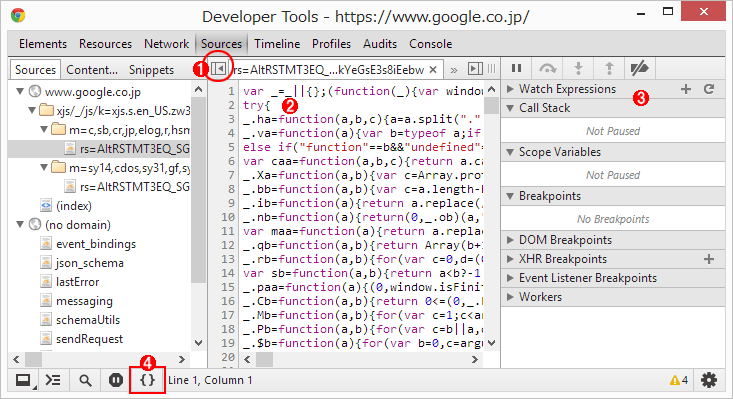Open the schemaUtils script
Screen dimensions: 733x399
point(88,320)
